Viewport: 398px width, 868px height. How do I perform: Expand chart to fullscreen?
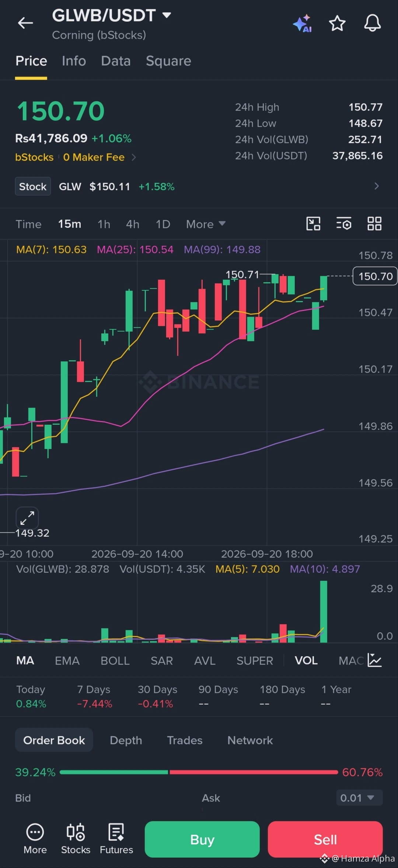click(27, 518)
